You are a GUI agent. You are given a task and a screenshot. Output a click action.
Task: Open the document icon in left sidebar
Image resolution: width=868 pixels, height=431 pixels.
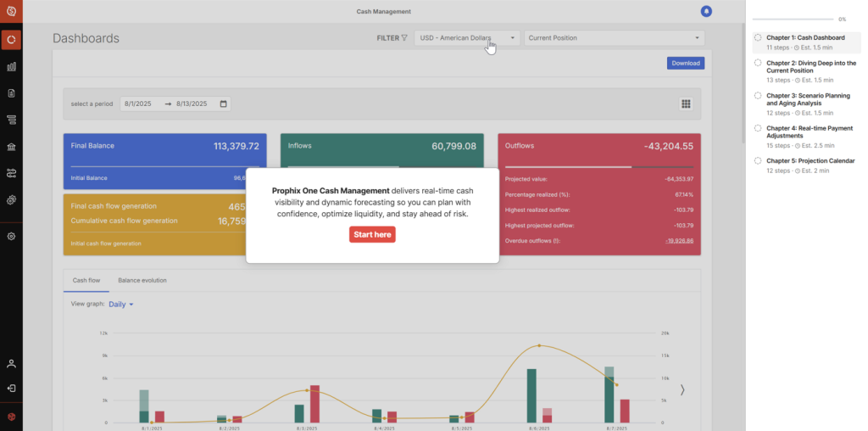pyautogui.click(x=11, y=93)
